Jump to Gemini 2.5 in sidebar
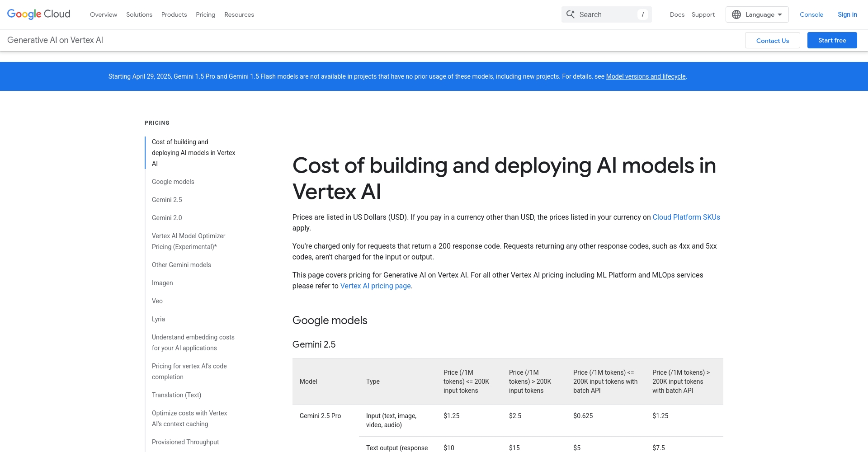This screenshot has width=868, height=452. (167, 200)
